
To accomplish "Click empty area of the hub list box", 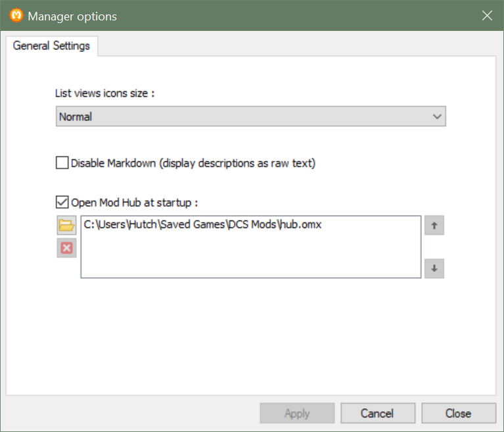I will tap(251, 257).
